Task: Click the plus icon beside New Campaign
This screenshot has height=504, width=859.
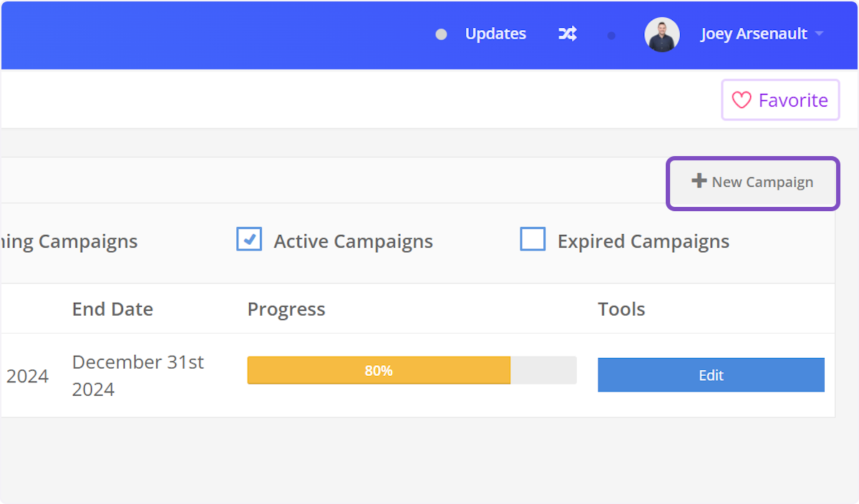Action: 699,181
